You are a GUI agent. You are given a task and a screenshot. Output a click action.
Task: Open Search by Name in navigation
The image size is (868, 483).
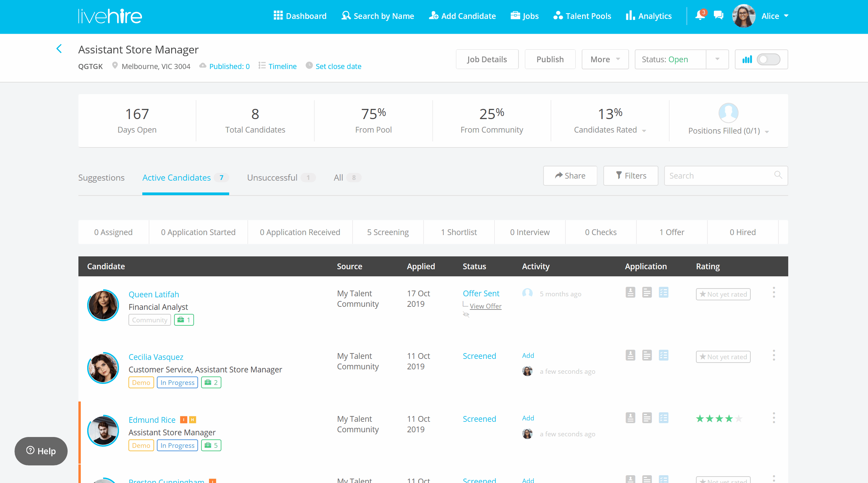pos(378,16)
